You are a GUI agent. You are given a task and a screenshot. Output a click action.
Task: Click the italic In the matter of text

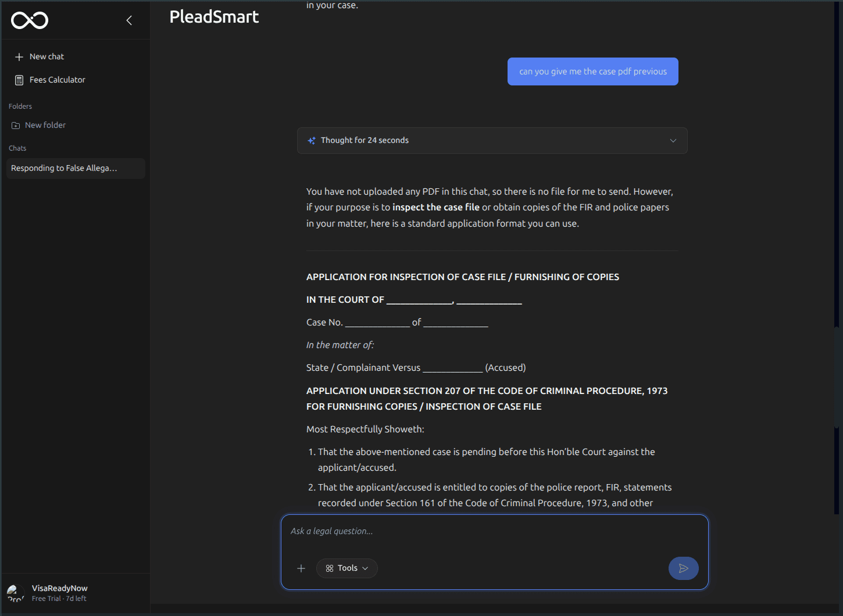[x=340, y=345]
